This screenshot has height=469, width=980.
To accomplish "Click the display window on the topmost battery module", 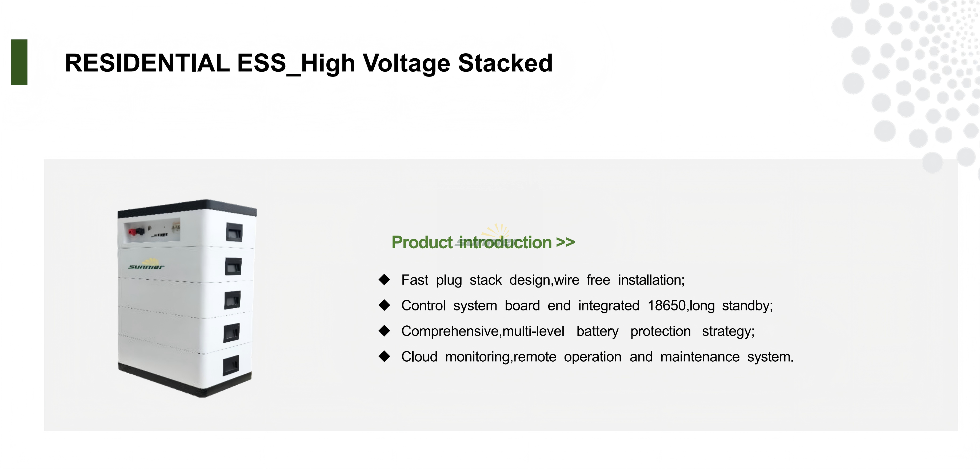I will click(x=234, y=232).
